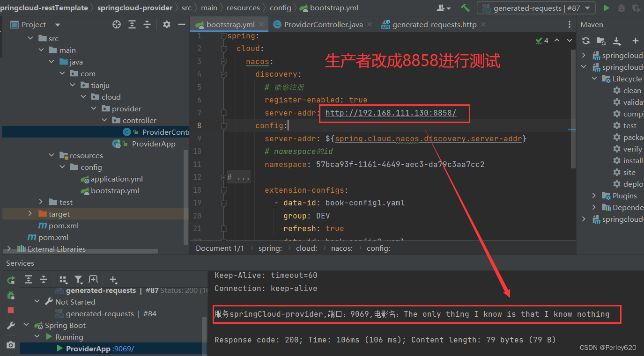644x356 pixels.
Task: Open Services view in new tab icon
Action: (x=93, y=279)
